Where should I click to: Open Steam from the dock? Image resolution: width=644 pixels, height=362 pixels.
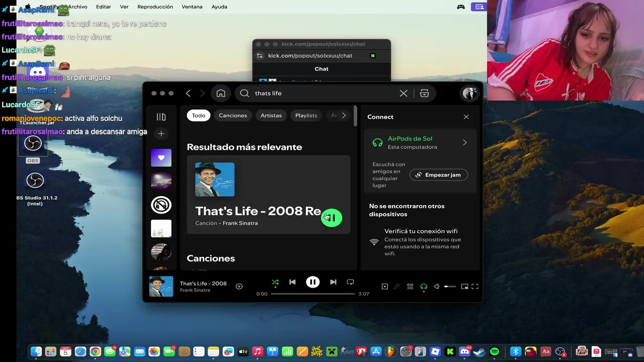[x=479, y=352]
